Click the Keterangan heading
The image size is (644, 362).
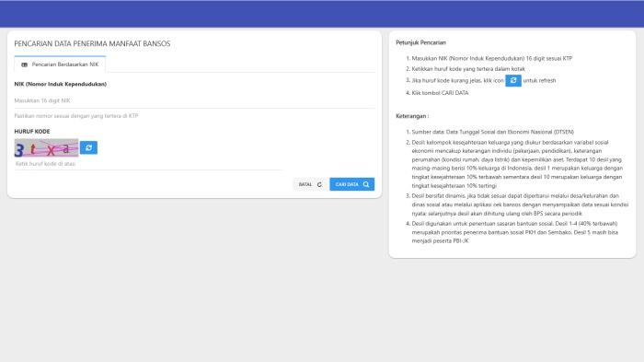coord(412,116)
